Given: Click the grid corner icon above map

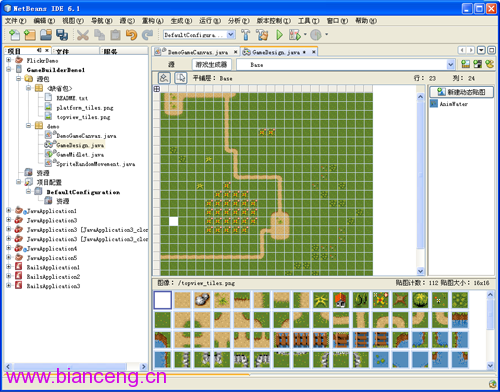Looking at the screenshot, I should (x=157, y=89).
